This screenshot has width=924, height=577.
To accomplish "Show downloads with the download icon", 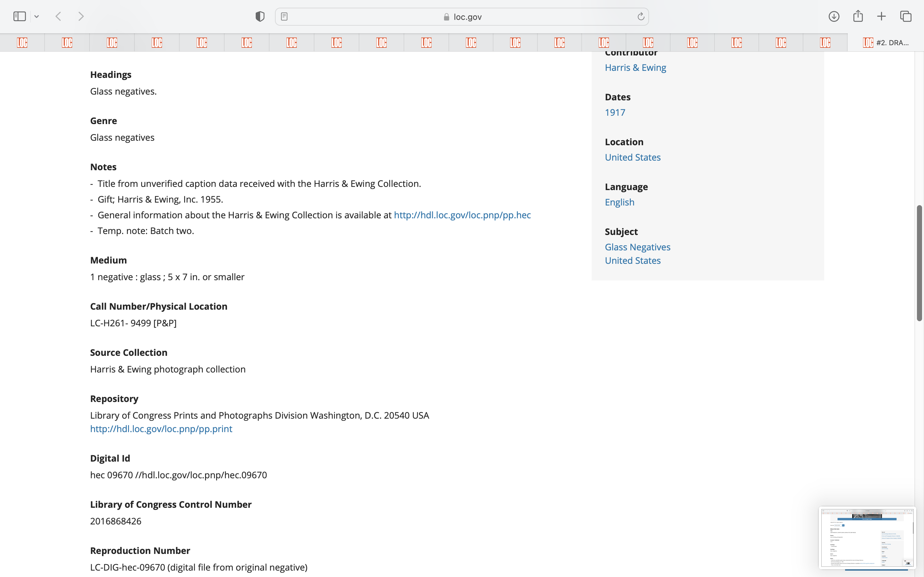I will point(834,16).
